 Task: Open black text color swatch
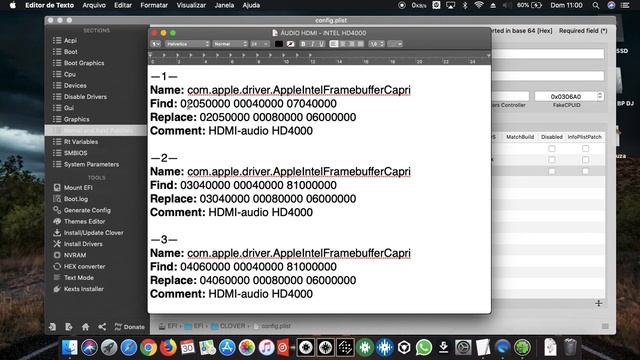click(x=279, y=44)
